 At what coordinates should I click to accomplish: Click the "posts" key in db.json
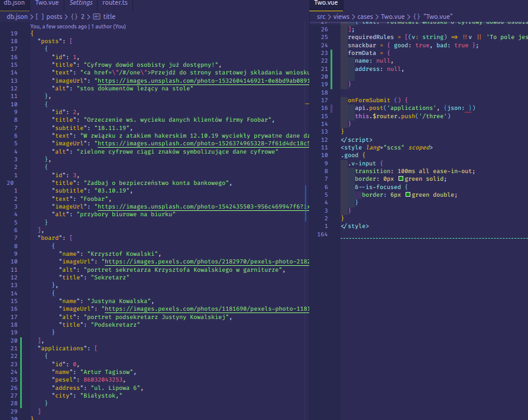(50, 41)
